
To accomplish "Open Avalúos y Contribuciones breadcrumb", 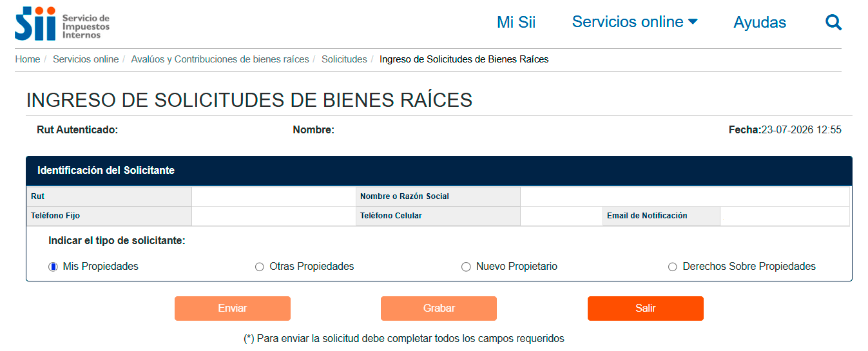I will tap(220, 59).
